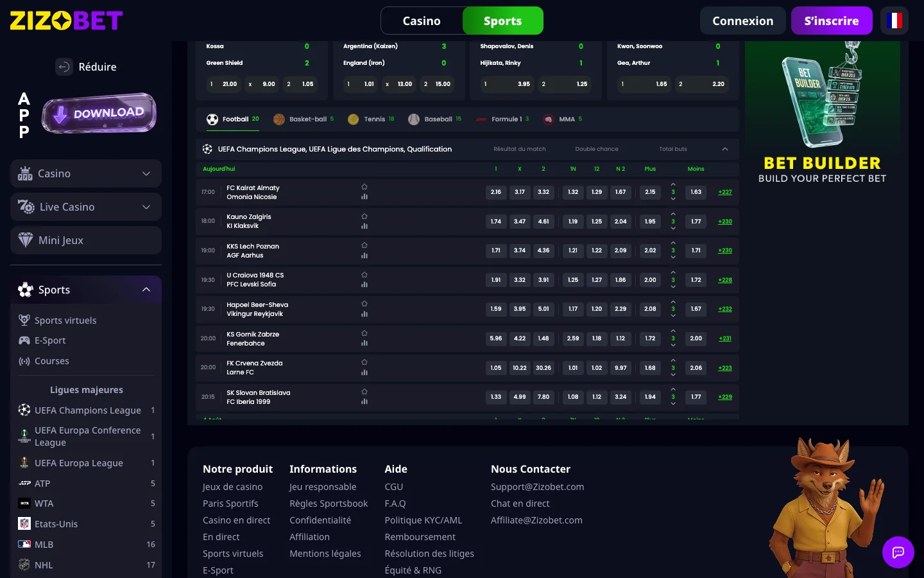
Task: Open statistics for U Craiova 1948 CS match
Action: coord(364,285)
